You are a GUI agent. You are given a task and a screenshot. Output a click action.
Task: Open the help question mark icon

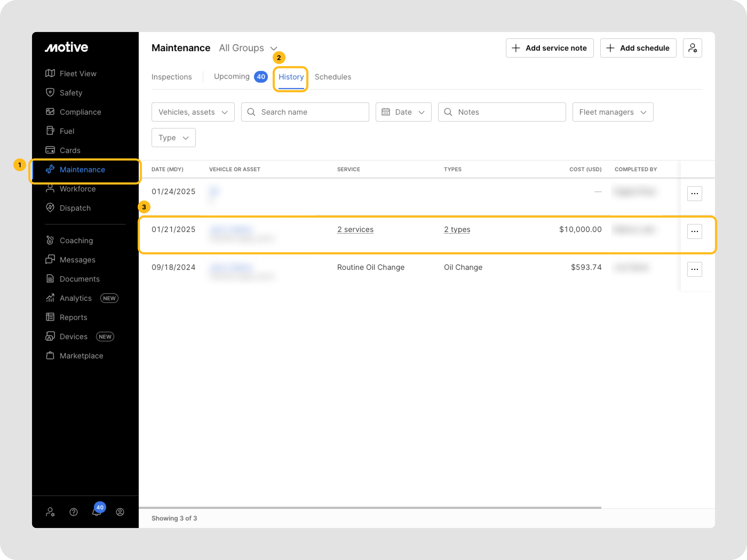click(x=74, y=512)
